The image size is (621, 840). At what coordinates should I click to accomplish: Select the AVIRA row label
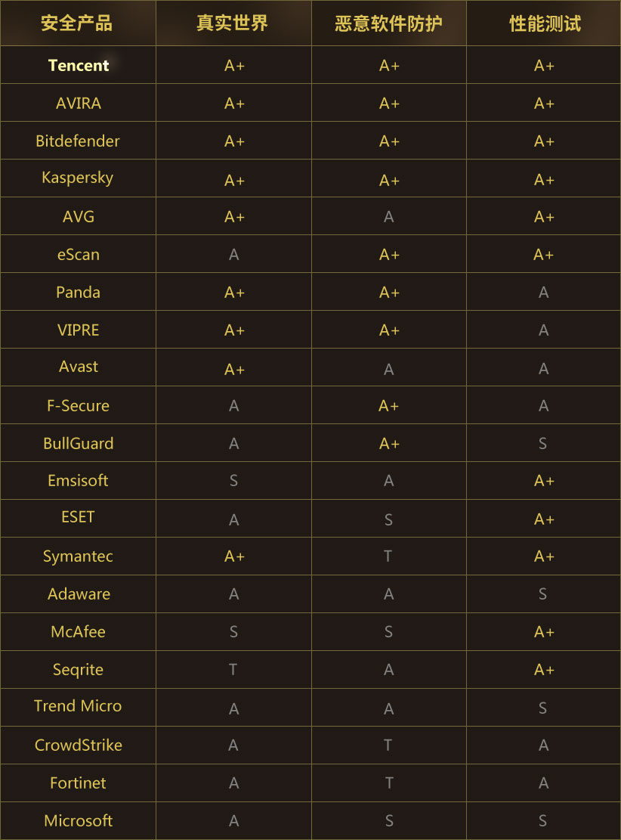78,104
